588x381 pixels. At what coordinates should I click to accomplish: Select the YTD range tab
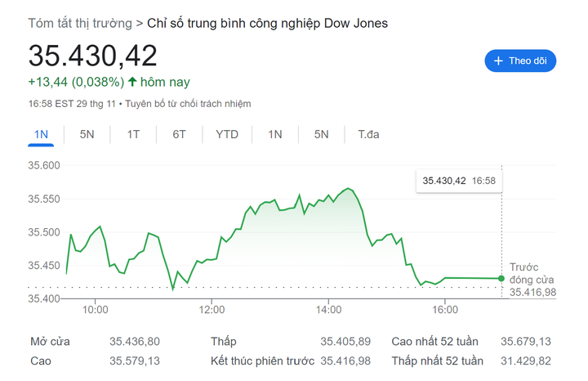227,134
